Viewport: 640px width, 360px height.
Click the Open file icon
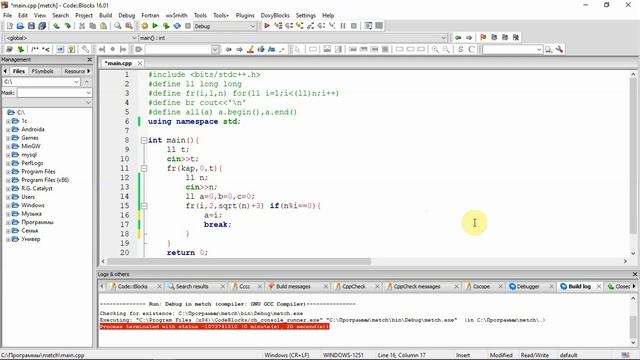point(20,26)
